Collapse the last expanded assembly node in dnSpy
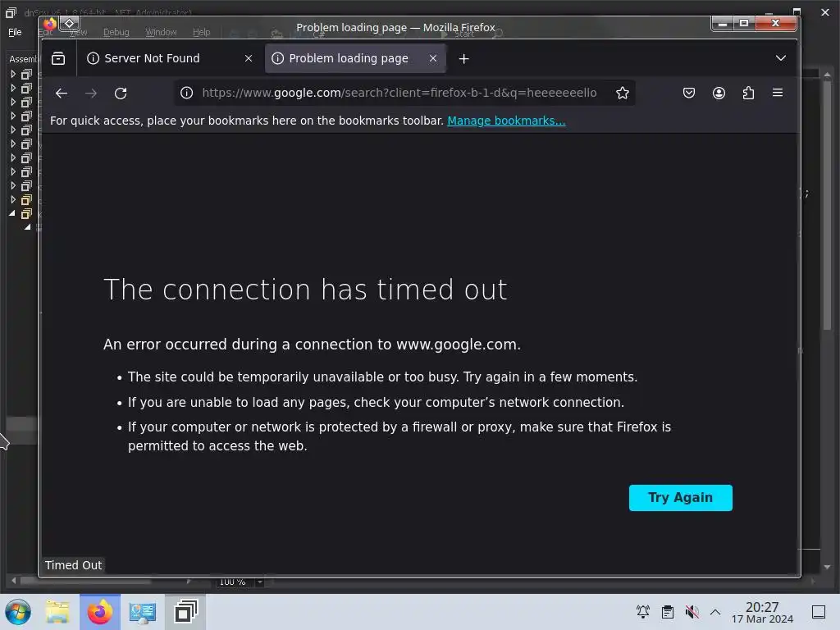 coord(12,213)
